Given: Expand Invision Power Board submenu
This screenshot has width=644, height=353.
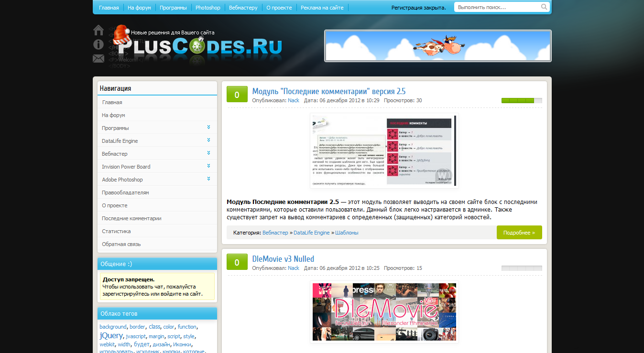Looking at the screenshot, I should click(209, 166).
